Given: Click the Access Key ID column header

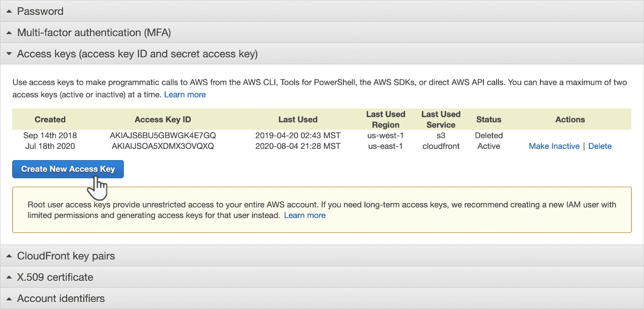Looking at the screenshot, I should (x=163, y=119).
